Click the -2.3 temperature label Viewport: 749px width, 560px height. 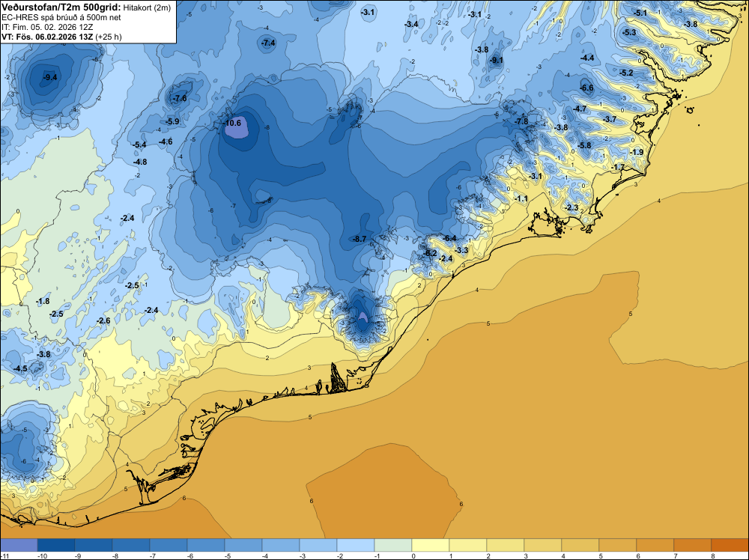[571, 208]
